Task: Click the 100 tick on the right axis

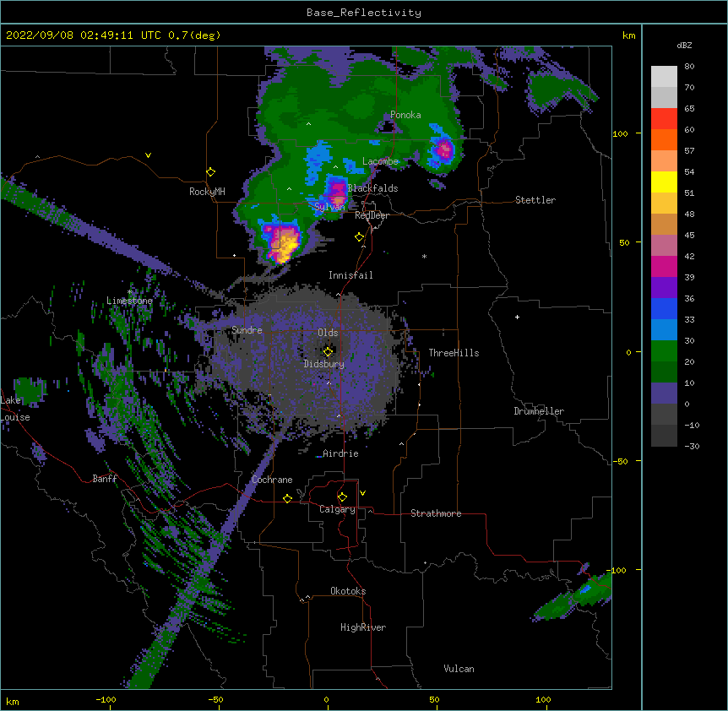Action: pyautogui.click(x=620, y=134)
